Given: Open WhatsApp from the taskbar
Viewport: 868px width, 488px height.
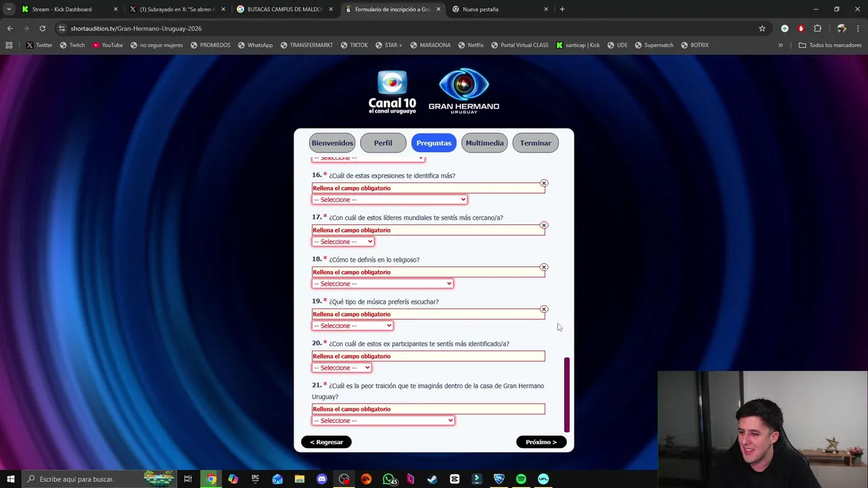Looking at the screenshot, I should 388,479.
